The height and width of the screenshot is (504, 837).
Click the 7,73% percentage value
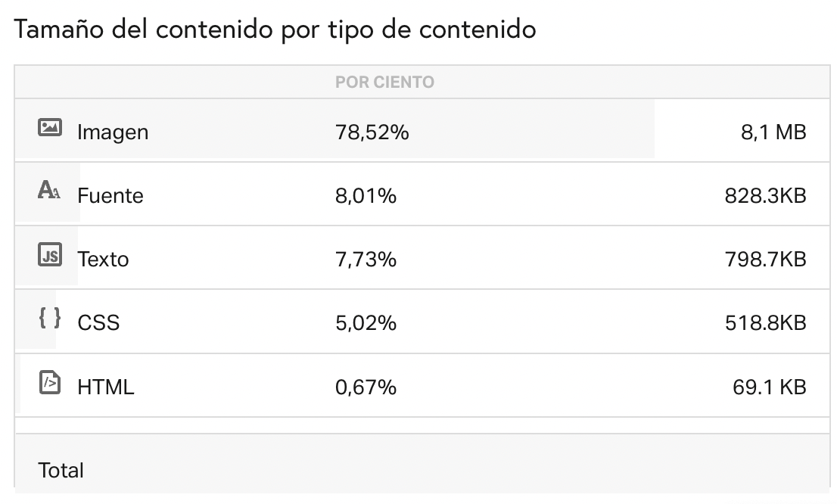366,260
